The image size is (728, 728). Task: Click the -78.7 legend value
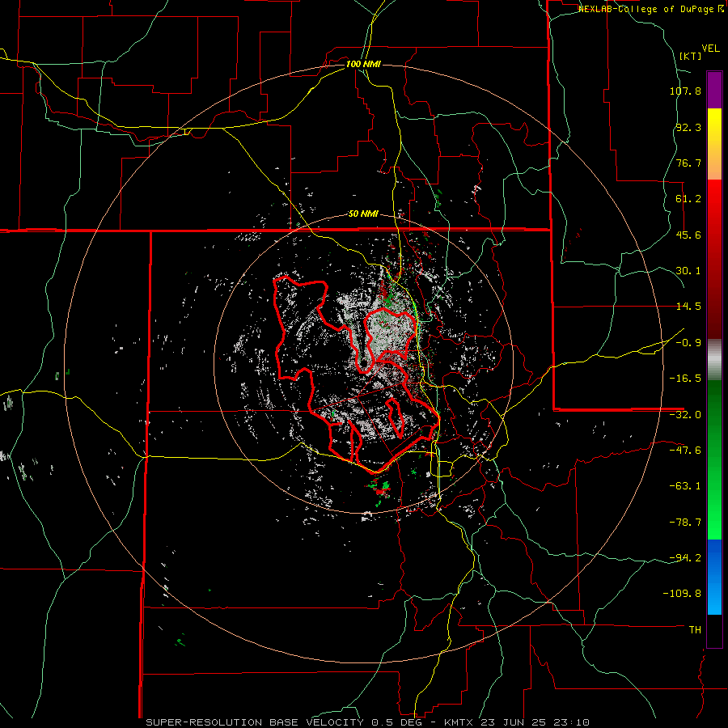[685, 523]
